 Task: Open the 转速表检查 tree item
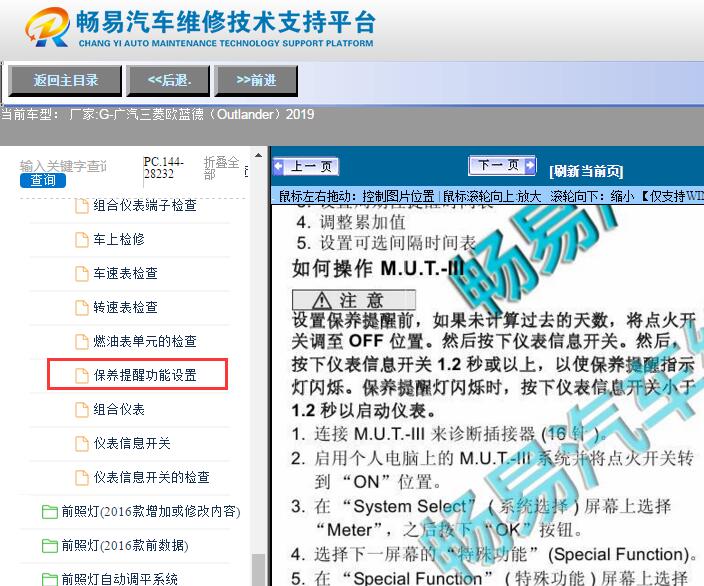(125, 307)
